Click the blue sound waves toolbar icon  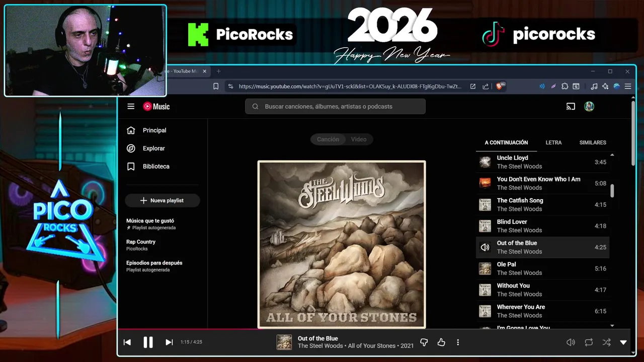542,86
